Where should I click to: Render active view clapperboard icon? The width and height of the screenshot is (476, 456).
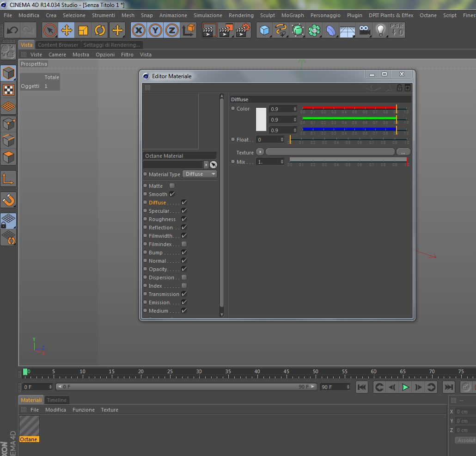click(x=209, y=31)
